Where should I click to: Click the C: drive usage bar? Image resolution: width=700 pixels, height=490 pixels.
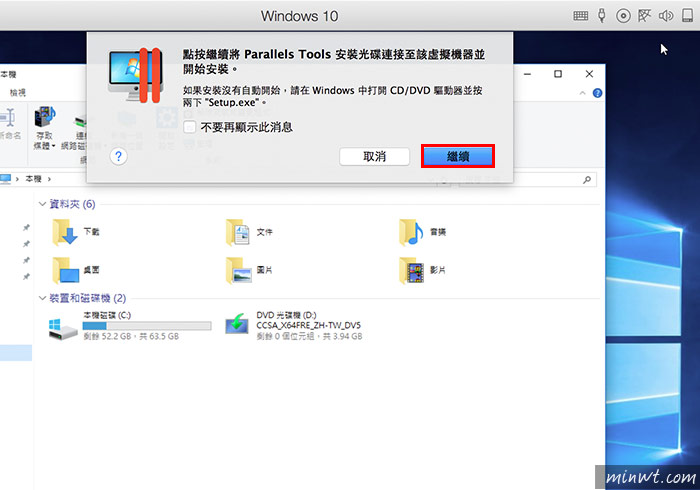pyautogui.click(x=147, y=326)
